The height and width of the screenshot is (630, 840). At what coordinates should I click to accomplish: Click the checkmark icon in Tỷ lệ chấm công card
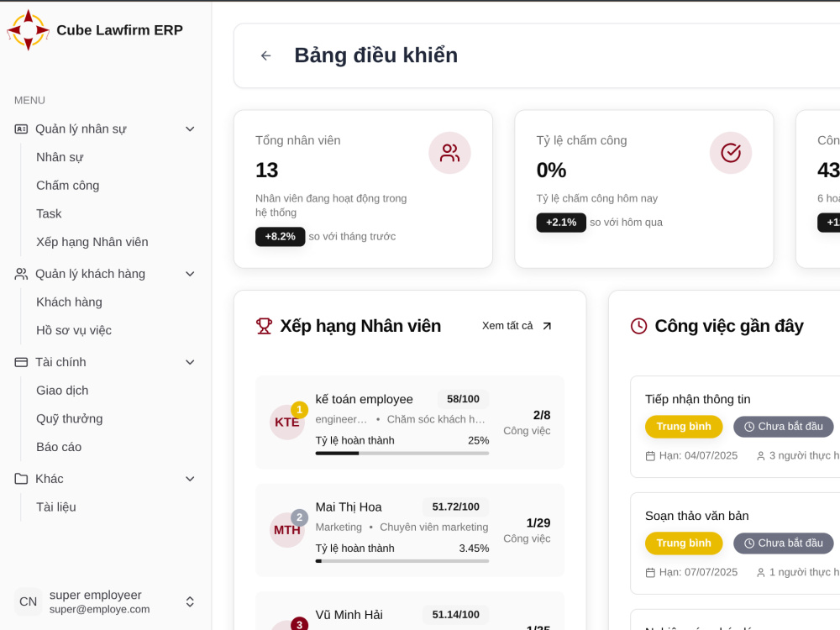click(731, 153)
